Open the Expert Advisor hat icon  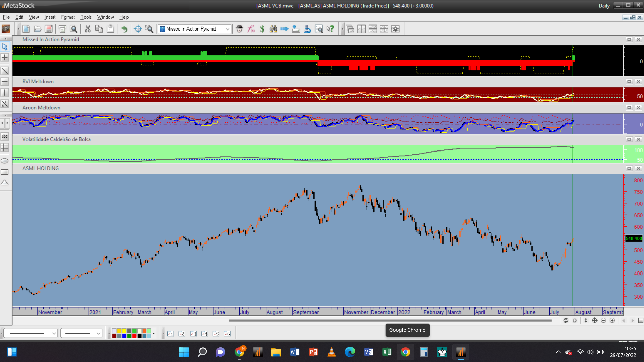tap(239, 29)
